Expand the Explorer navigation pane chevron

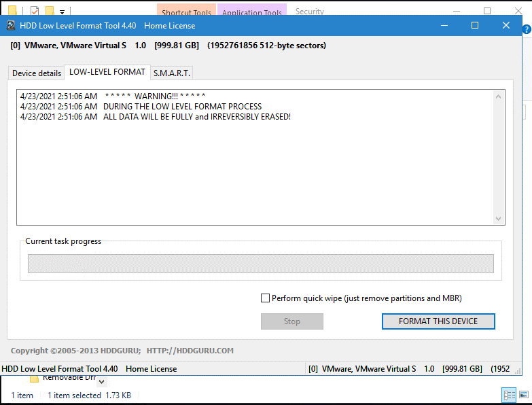tap(101, 382)
